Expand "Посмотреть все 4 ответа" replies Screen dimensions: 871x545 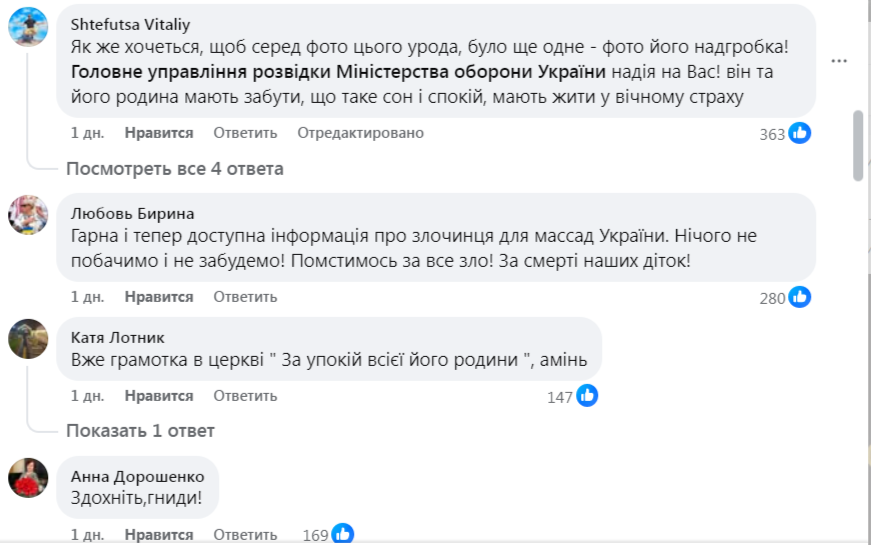pyautogui.click(x=174, y=168)
